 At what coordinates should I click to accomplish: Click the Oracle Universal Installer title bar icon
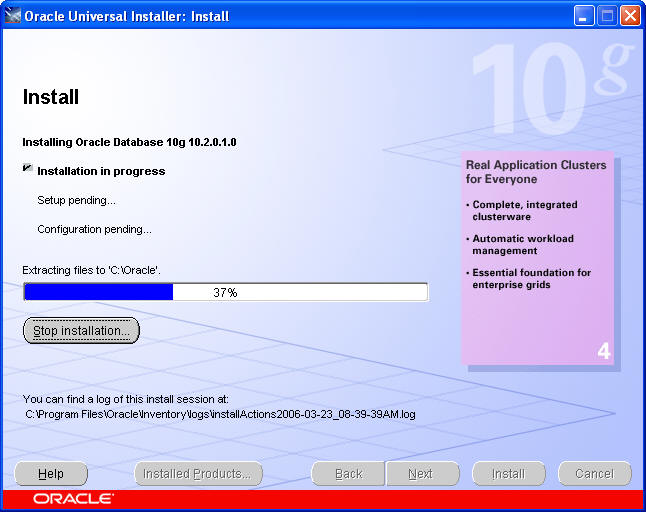pos(13,16)
